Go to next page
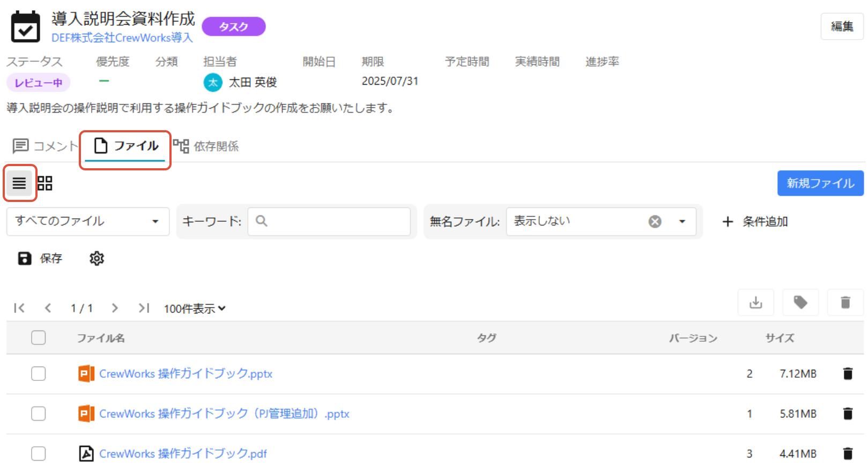Screen dimensions: 868x472 (115, 308)
